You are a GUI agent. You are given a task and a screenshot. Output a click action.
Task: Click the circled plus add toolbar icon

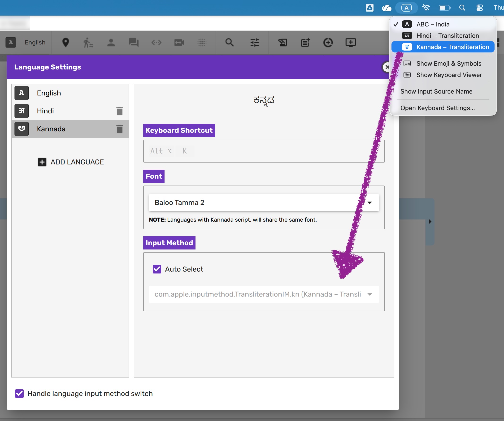pos(328,43)
